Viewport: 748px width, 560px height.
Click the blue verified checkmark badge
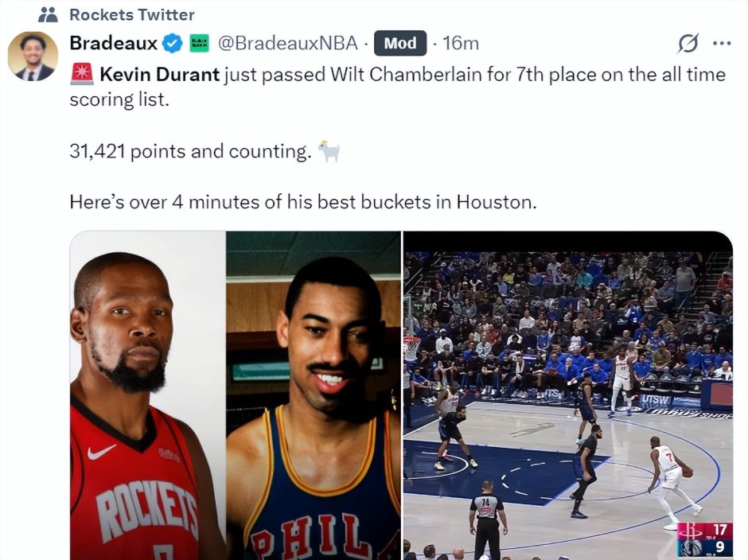point(172,44)
